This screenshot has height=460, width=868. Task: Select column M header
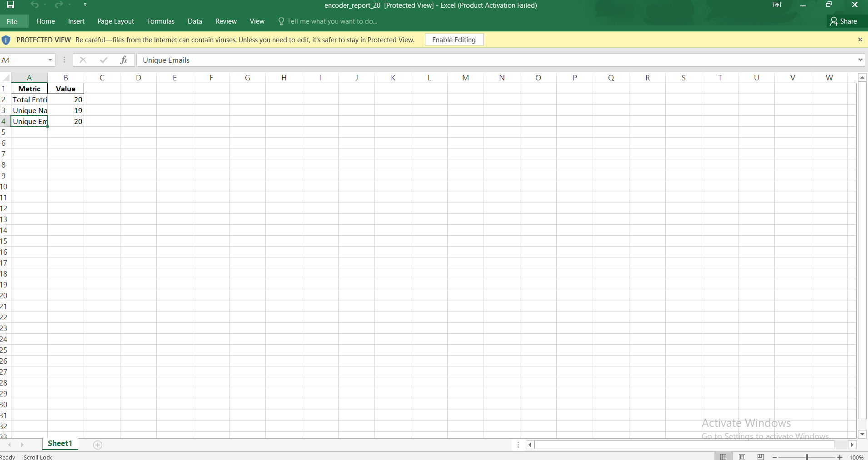[466, 78]
